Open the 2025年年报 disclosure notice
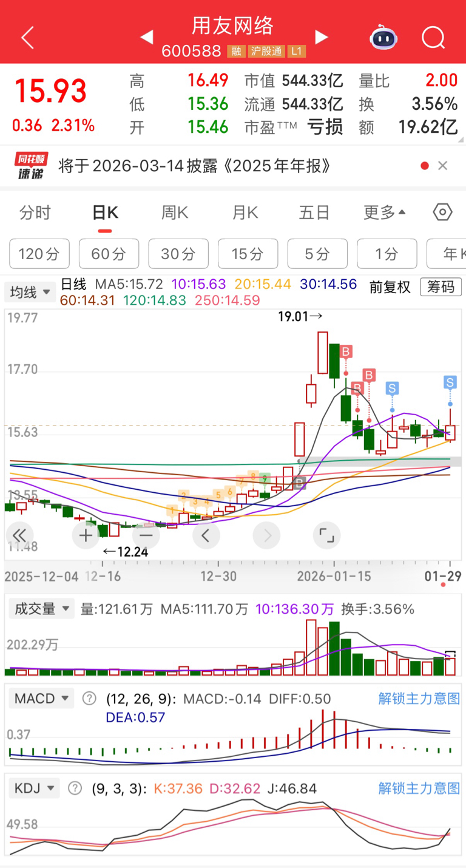The image size is (466, 868). [195, 166]
